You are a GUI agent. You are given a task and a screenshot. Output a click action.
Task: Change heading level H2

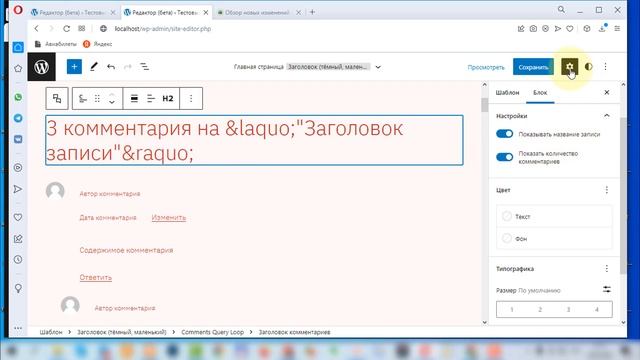pos(168,98)
